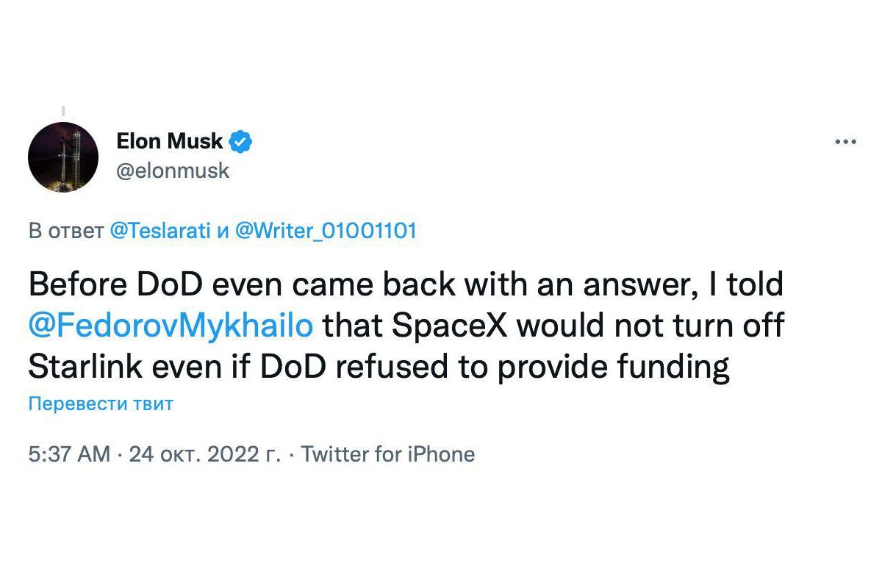Open the @elonmusk handle link
The image size is (882, 588).
pos(173,171)
